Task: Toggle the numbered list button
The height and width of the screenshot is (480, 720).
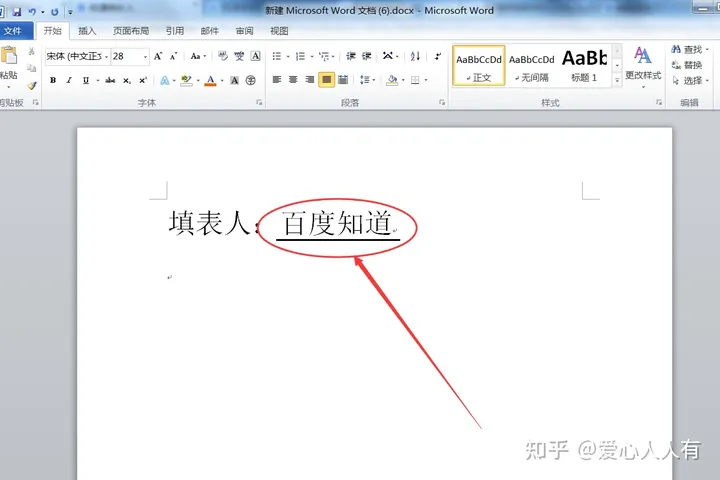Action: (x=300, y=56)
